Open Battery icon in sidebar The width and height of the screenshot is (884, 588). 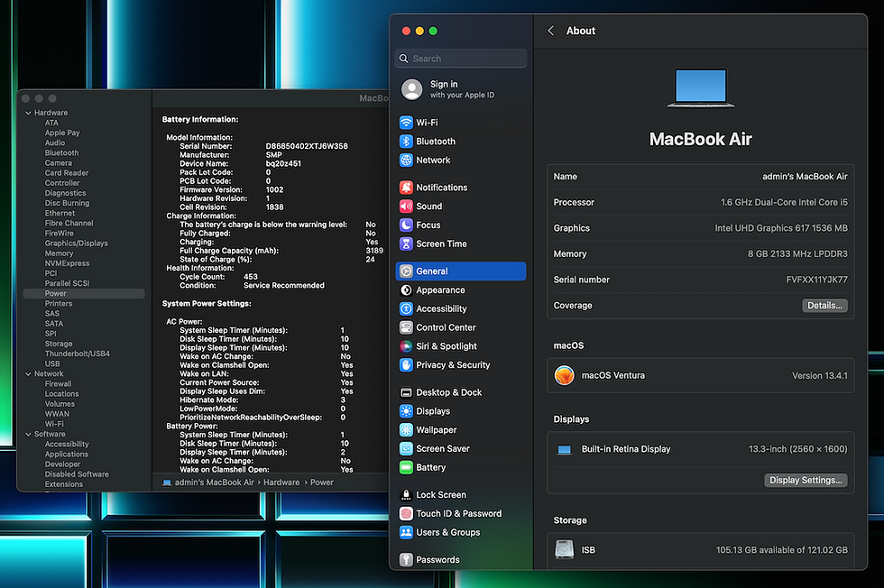click(406, 467)
